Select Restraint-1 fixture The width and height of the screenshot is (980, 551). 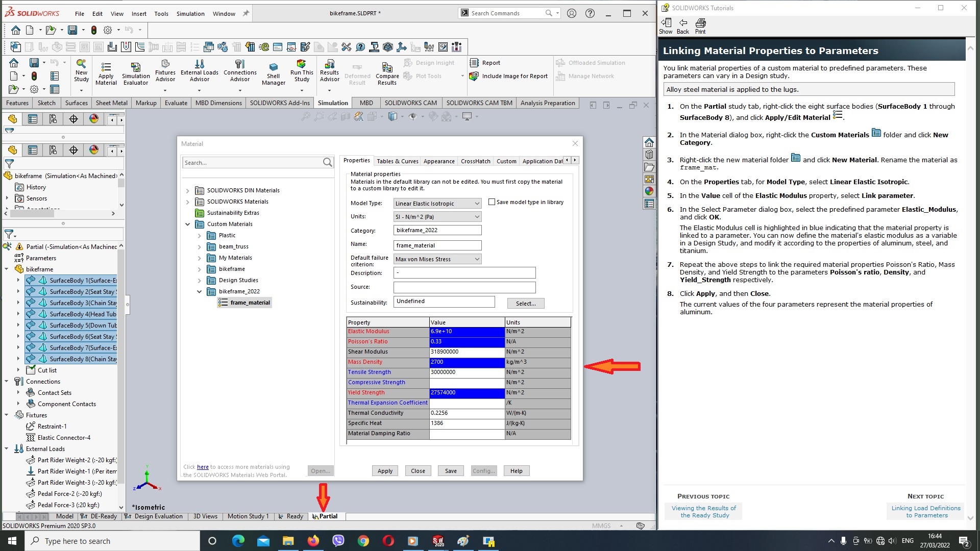click(46, 427)
